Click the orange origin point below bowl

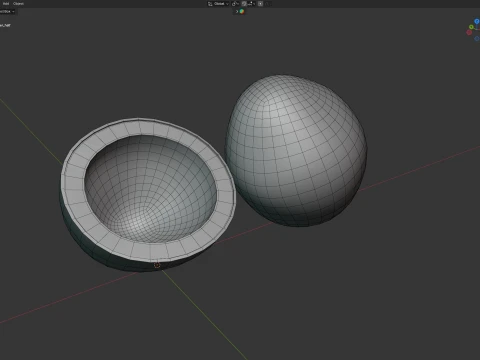pos(157,265)
